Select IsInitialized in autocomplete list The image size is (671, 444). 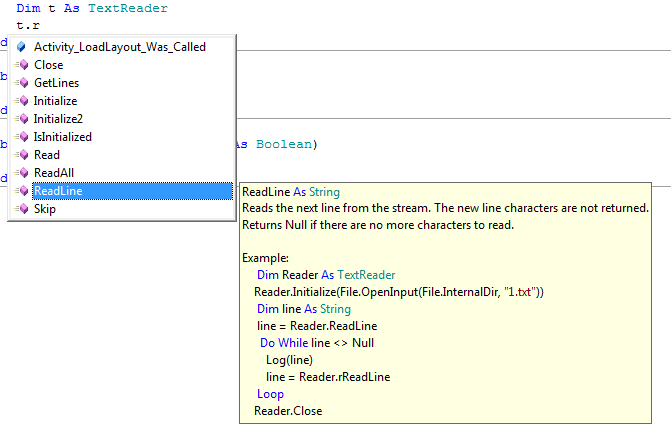[62, 136]
